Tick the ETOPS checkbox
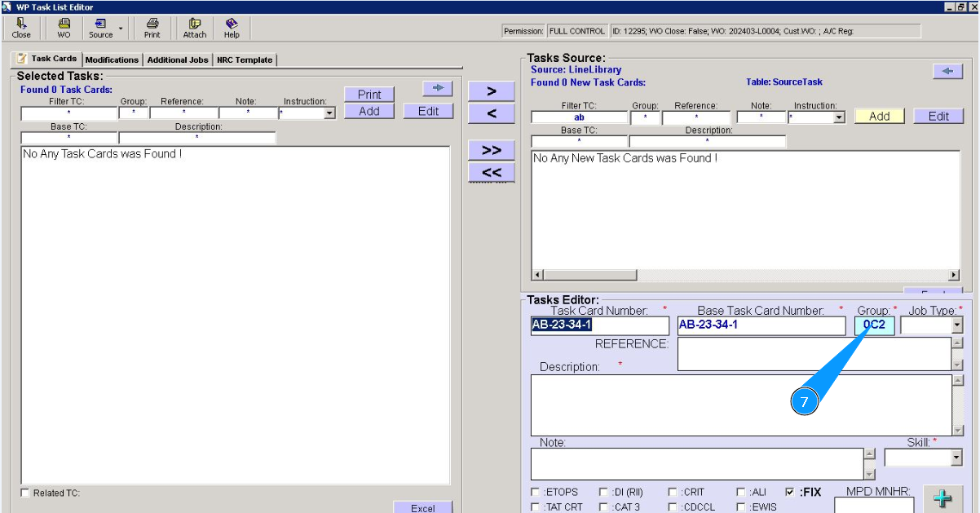Image resolution: width=980 pixels, height=513 pixels. 535,493
